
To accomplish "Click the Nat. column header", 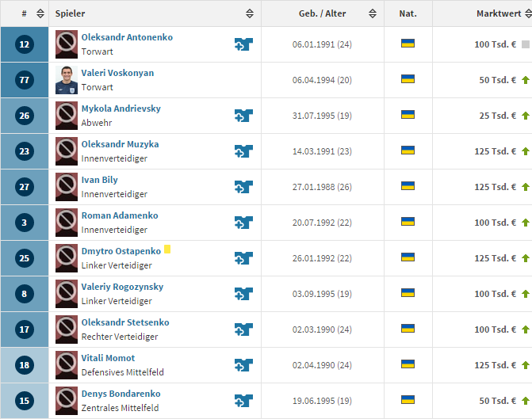I will [x=408, y=14].
